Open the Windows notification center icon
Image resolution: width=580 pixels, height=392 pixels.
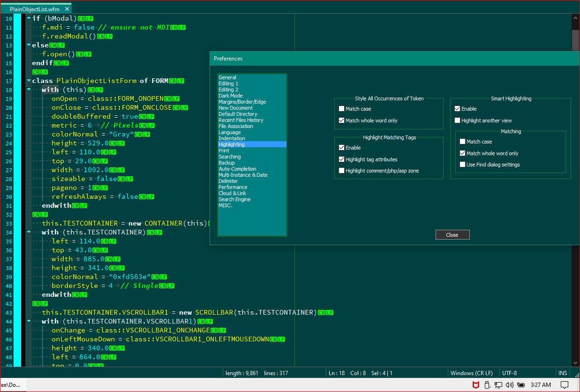coord(565,385)
